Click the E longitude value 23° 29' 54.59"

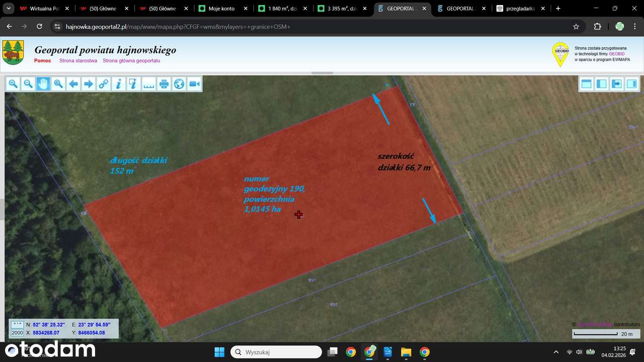click(x=95, y=325)
